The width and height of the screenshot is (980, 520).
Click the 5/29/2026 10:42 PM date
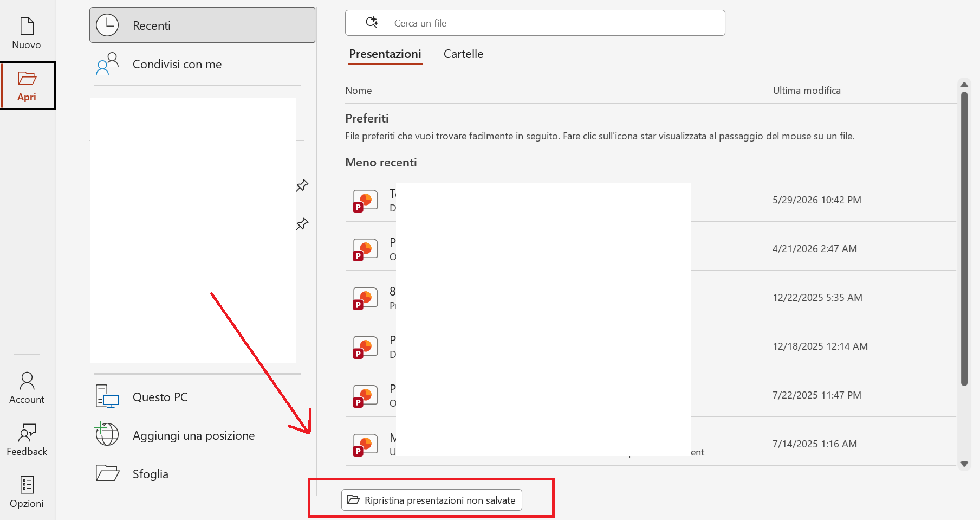816,200
